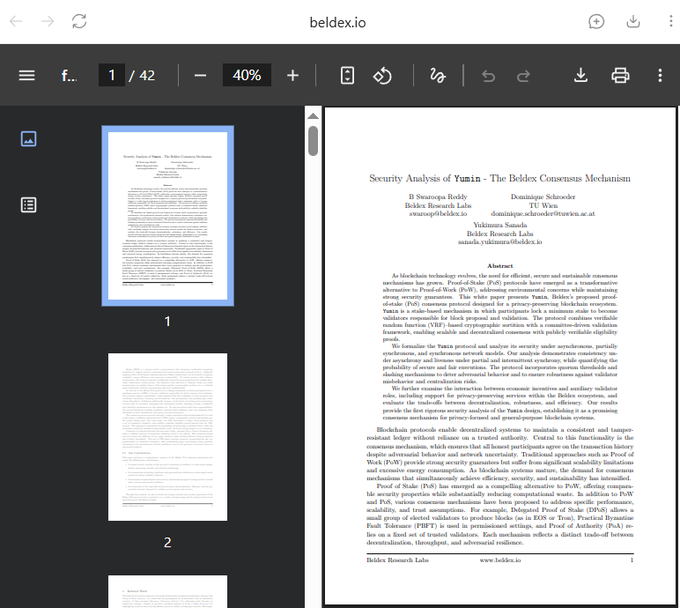Open the browser three-dot menu
Viewport: 680px width, 608px height.
(671, 21)
